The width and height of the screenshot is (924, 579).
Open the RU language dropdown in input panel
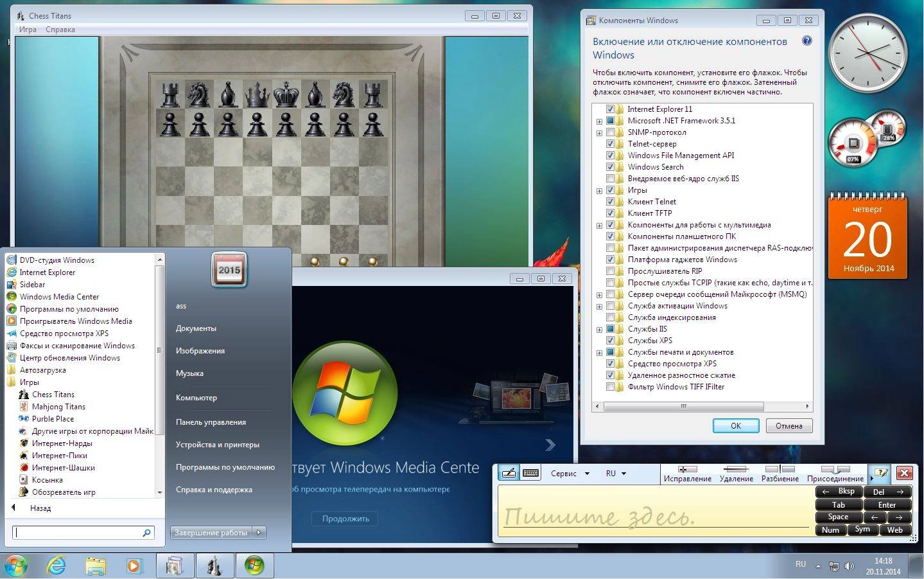pyautogui.click(x=615, y=474)
